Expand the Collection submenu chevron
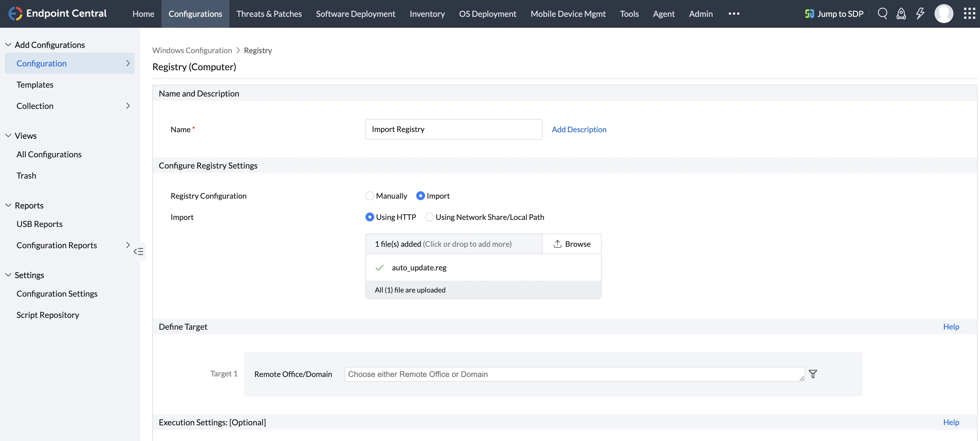Viewport: 980px width, 441px height. (x=128, y=106)
